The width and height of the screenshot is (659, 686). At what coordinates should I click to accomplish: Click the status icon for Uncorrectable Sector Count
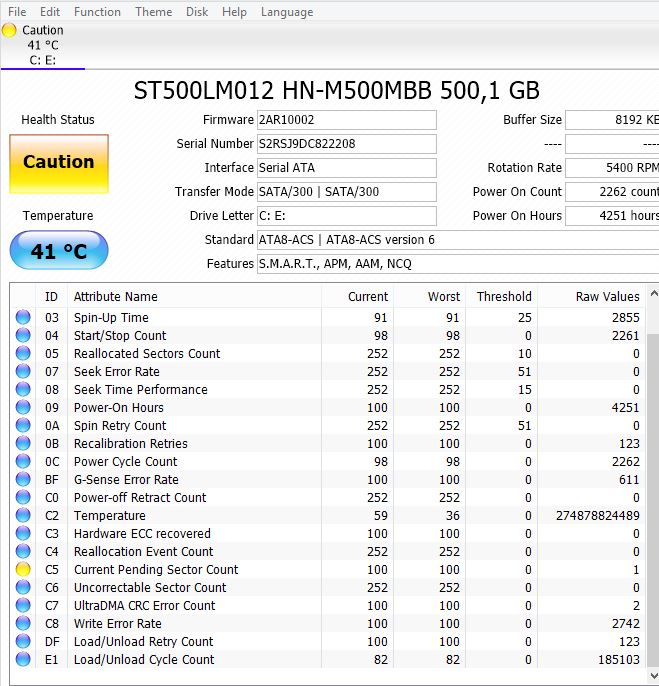tap(23, 587)
